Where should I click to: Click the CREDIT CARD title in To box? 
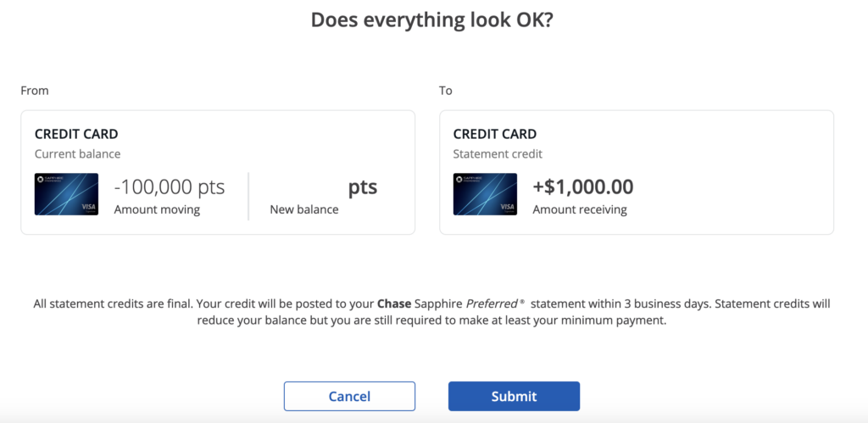(495, 134)
